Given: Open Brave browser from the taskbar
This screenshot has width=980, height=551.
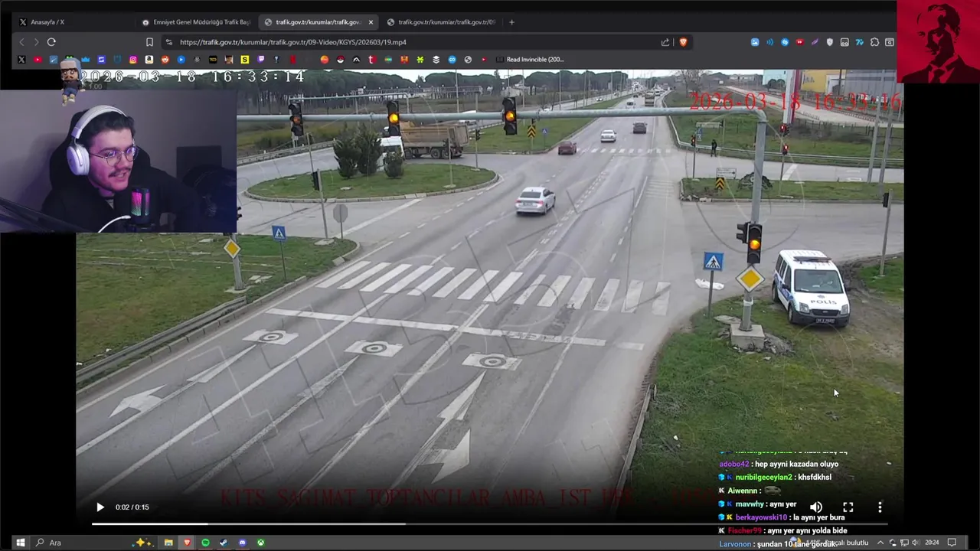Looking at the screenshot, I should coord(187,543).
